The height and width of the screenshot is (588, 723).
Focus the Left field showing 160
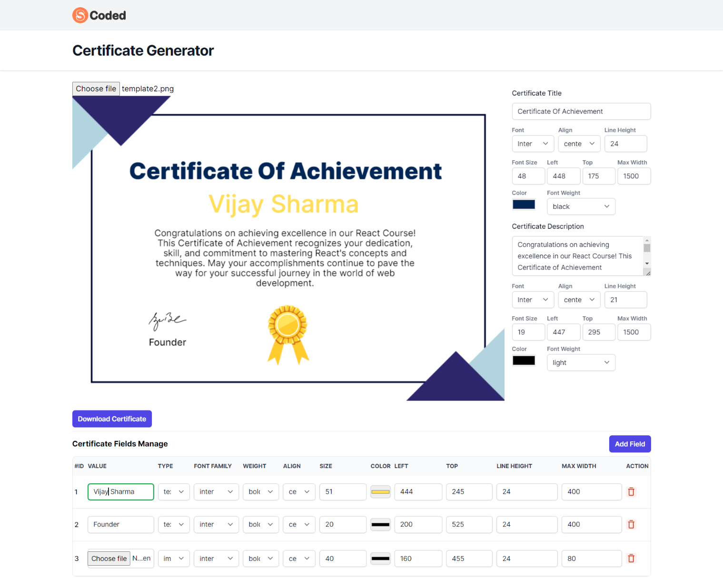(418, 559)
